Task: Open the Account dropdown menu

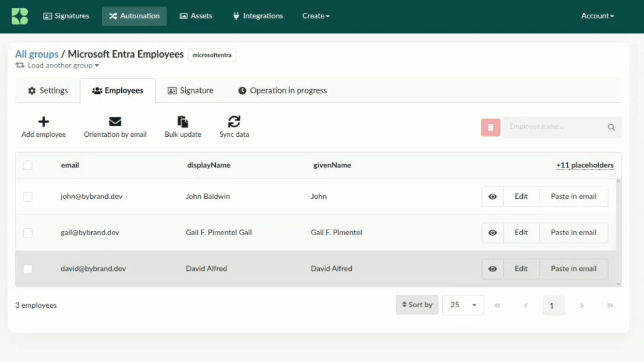Action: pyautogui.click(x=597, y=16)
